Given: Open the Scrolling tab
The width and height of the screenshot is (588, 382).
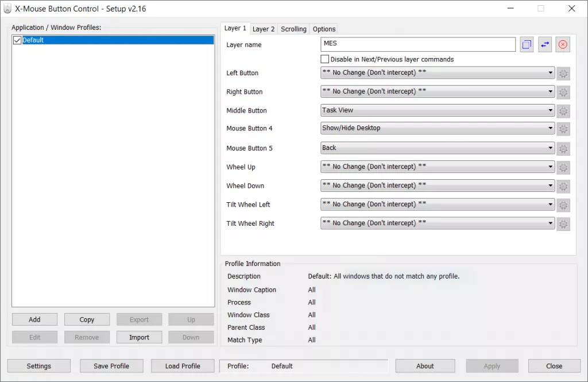Looking at the screenshot, I should point(293,29).
